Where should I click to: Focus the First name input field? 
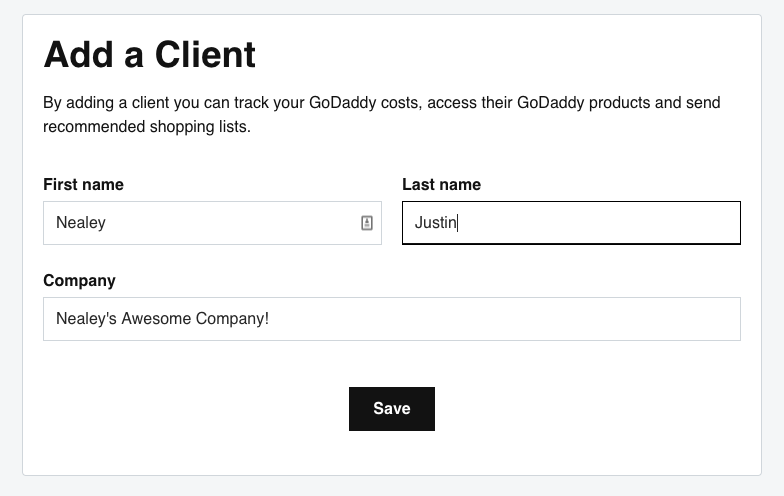pyautogui.click(x=212, y=223)
